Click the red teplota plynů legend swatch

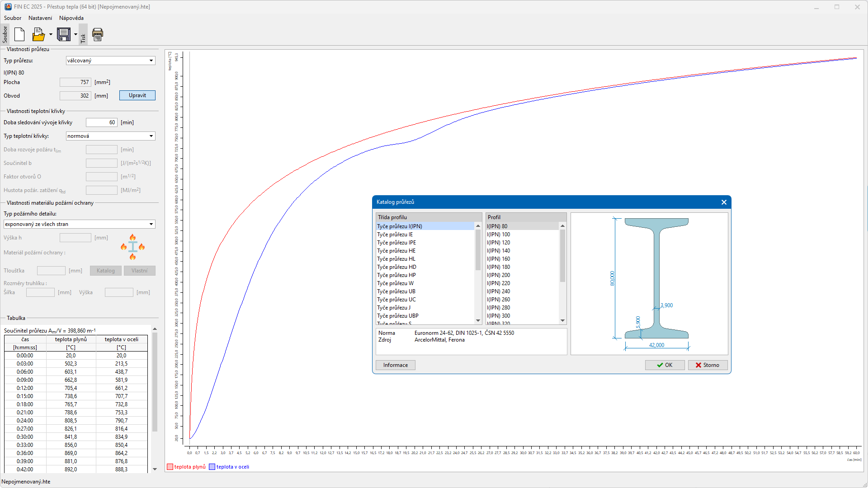coord(170,467)
